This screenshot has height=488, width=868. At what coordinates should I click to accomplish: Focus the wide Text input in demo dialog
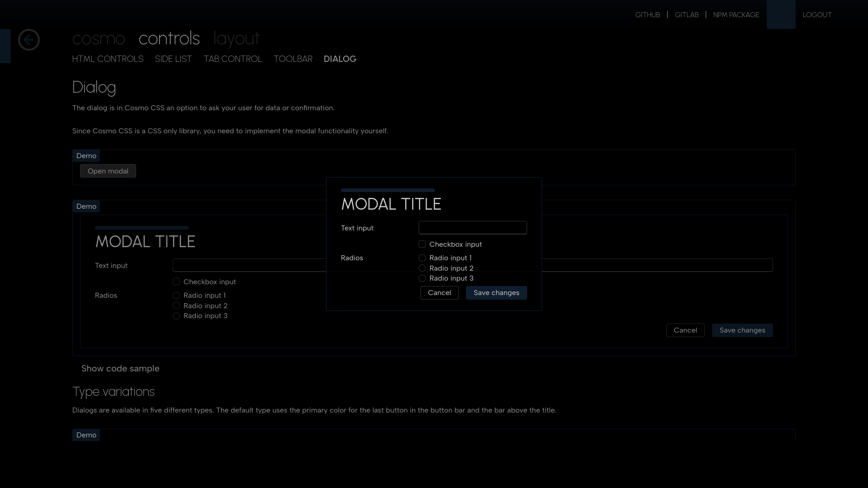point(472,265)
